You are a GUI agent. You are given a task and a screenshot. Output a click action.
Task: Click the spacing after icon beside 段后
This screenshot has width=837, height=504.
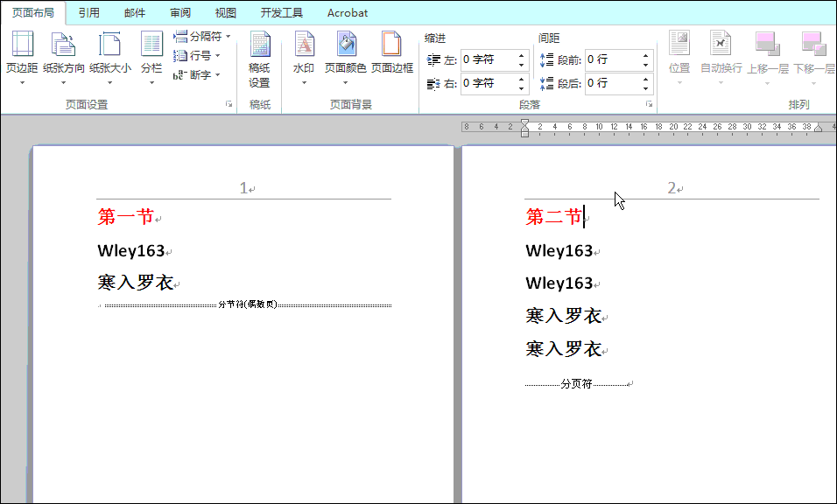tap(546, 83)
